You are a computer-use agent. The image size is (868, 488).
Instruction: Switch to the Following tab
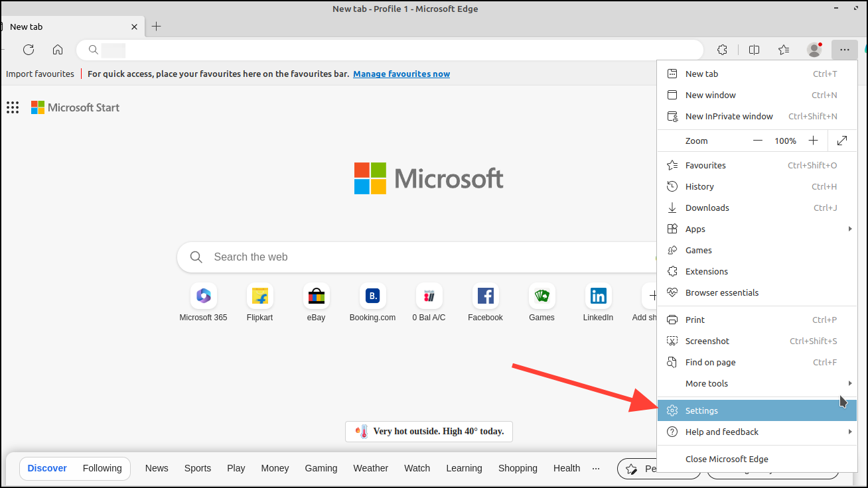[102, 468]
